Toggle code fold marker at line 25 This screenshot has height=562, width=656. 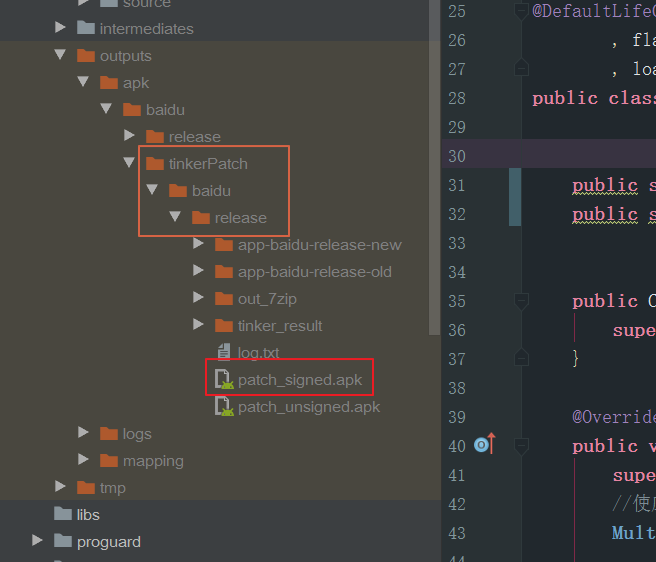(x=520, y=12)
